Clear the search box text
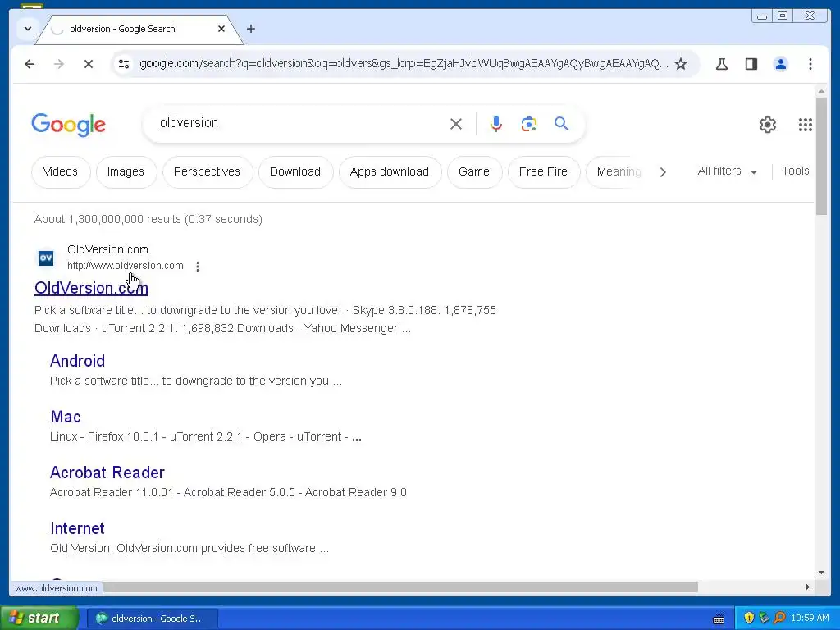840x630 pixels. 456,125
